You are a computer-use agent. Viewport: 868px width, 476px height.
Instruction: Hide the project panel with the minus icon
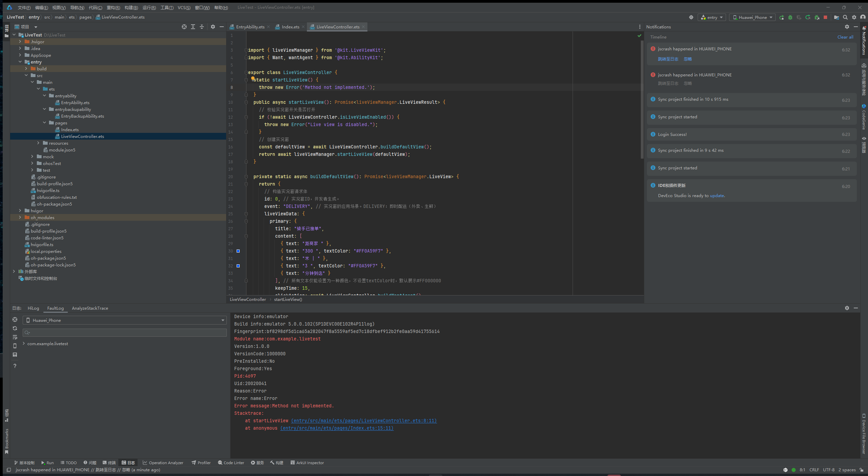(222, 27)
